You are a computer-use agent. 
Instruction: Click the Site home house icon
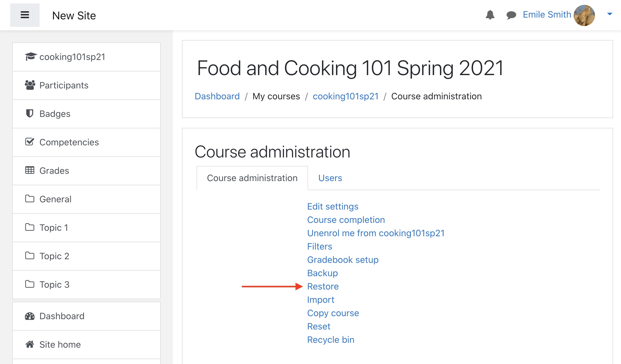(x=29, y=344)
